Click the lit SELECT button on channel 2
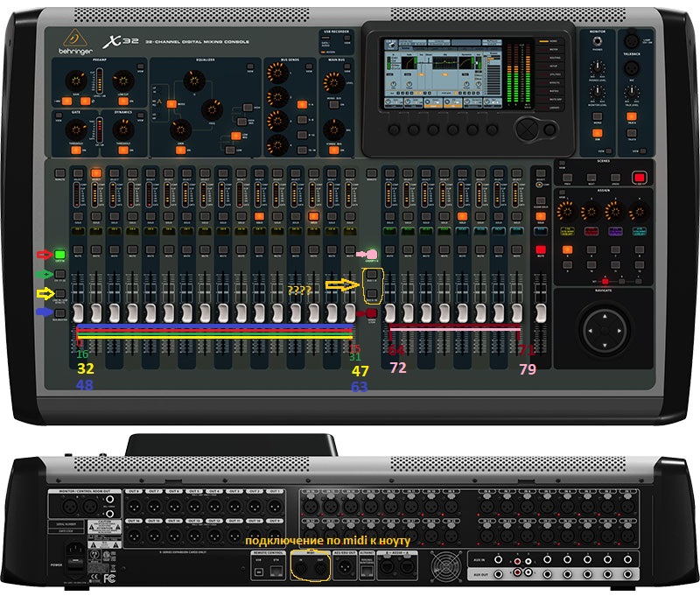Viewport: 700px width, 603px height. [x=96, y=173]
